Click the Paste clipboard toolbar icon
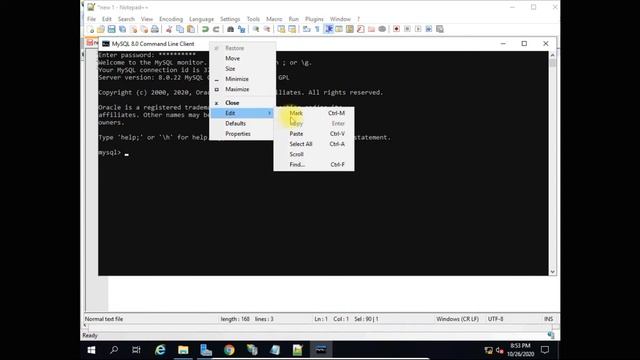The height and width of the screenshot is (360, 640). [191, 29]
